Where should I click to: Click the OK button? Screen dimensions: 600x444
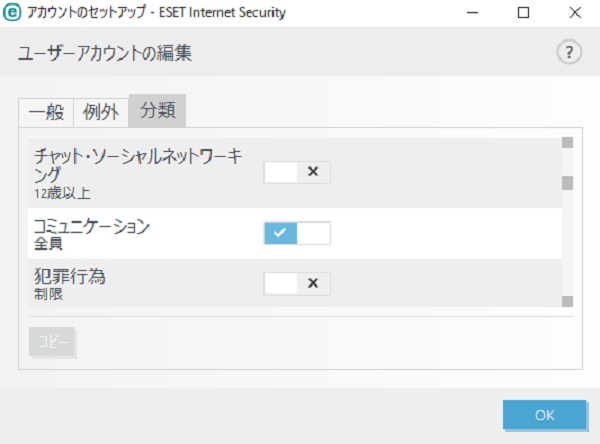pyautogui.click(x=545, y=415)
